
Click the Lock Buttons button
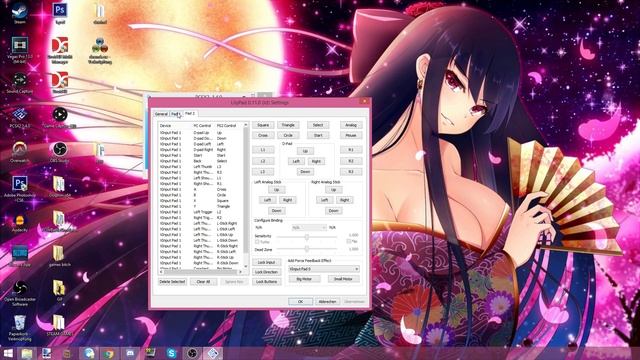(267, 282)
